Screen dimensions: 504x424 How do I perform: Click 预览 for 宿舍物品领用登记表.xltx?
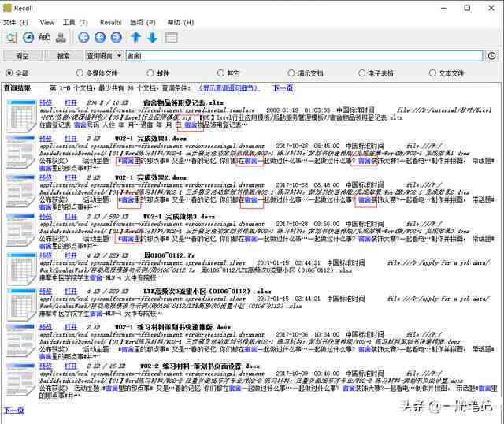[46, 102]
